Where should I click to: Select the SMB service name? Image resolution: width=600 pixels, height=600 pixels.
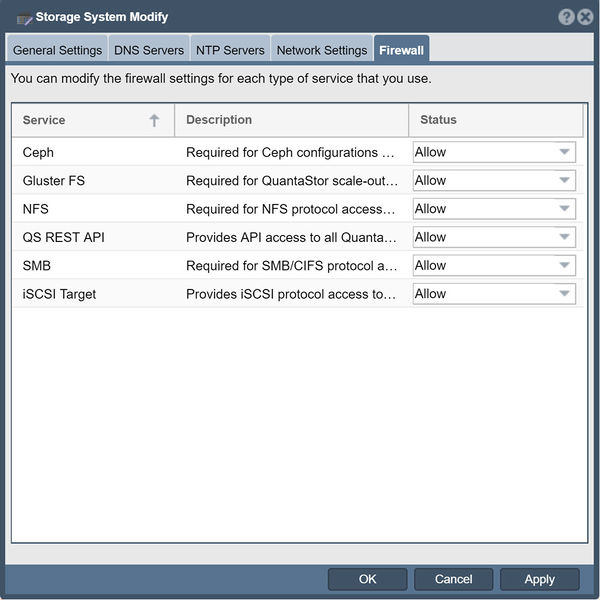pyautogui.click(x=37, y=266)
